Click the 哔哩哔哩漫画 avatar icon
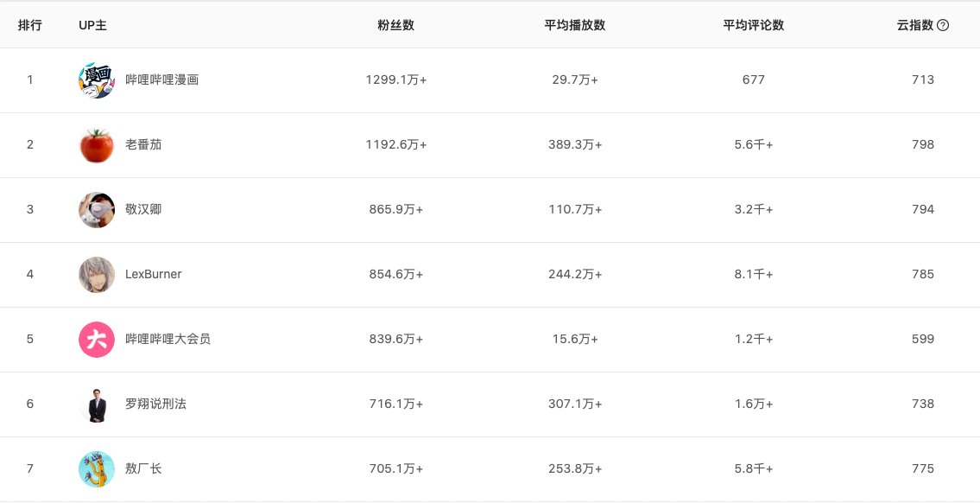980x503 pixels. 96,80
